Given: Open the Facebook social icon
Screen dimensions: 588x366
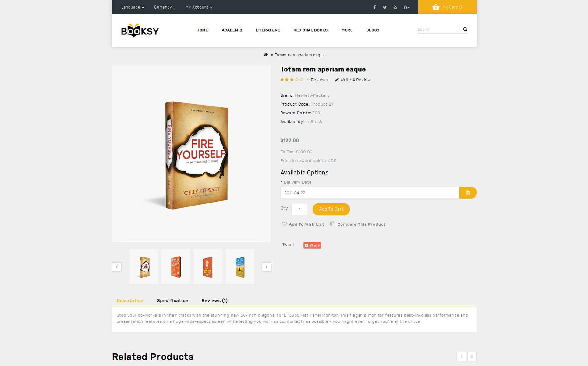Looking at the screenshot, I should coord(374,7).
